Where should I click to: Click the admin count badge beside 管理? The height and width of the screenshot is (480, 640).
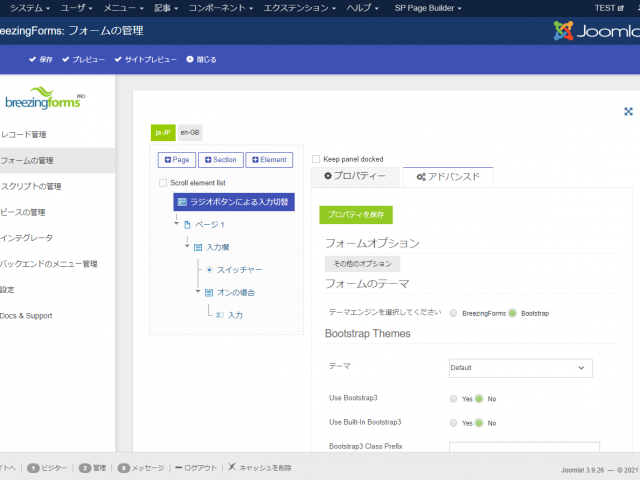pos(84,468)
